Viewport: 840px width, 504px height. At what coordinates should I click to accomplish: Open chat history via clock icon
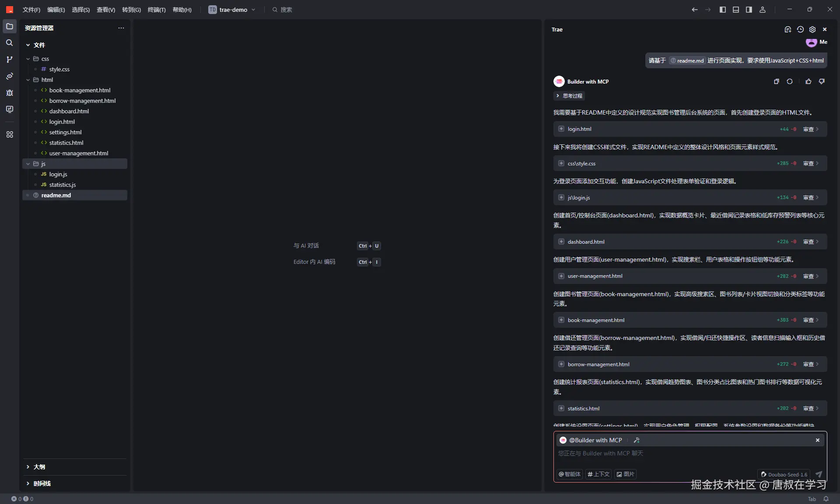pyautogui.click(x=800, y=29)
